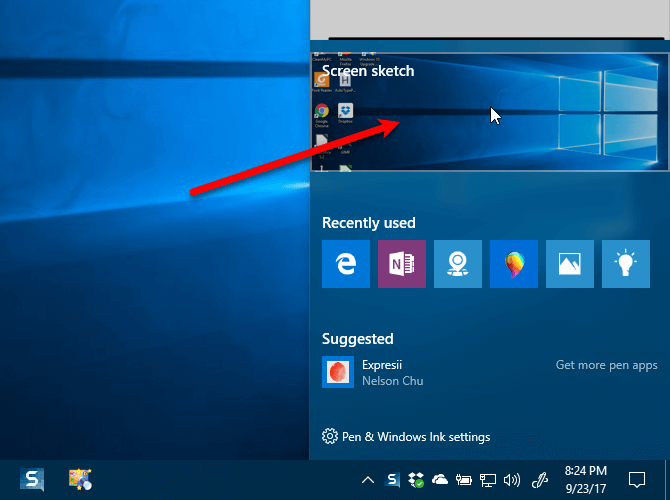Open the Maps app tile
670x500 pixels.
point(458,264)
